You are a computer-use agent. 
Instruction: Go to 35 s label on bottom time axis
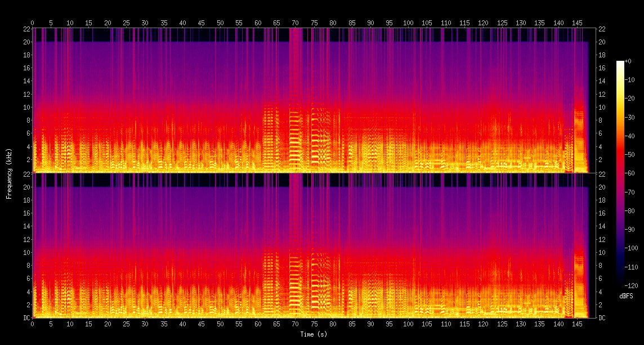(x=164, y=324)
